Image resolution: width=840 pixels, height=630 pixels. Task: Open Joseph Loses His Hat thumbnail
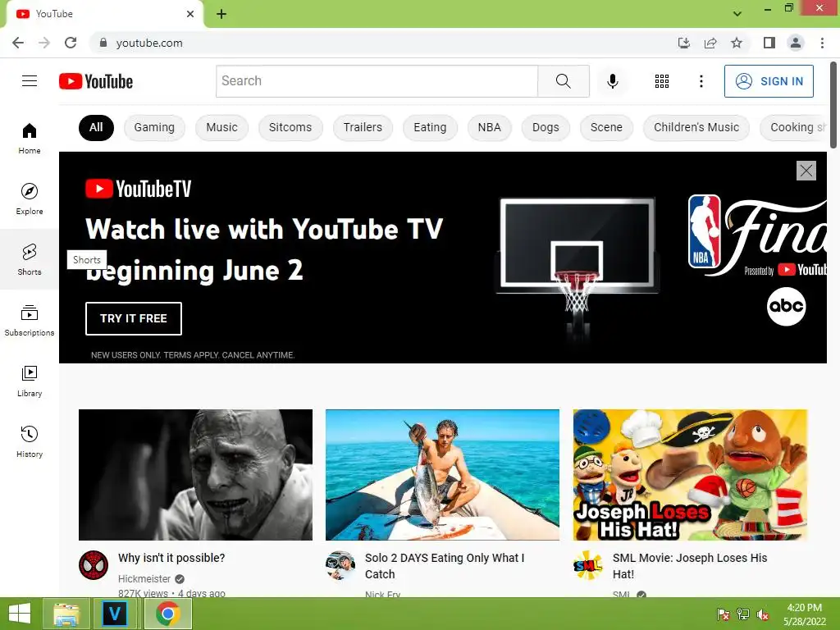click(x=690, y=475)
